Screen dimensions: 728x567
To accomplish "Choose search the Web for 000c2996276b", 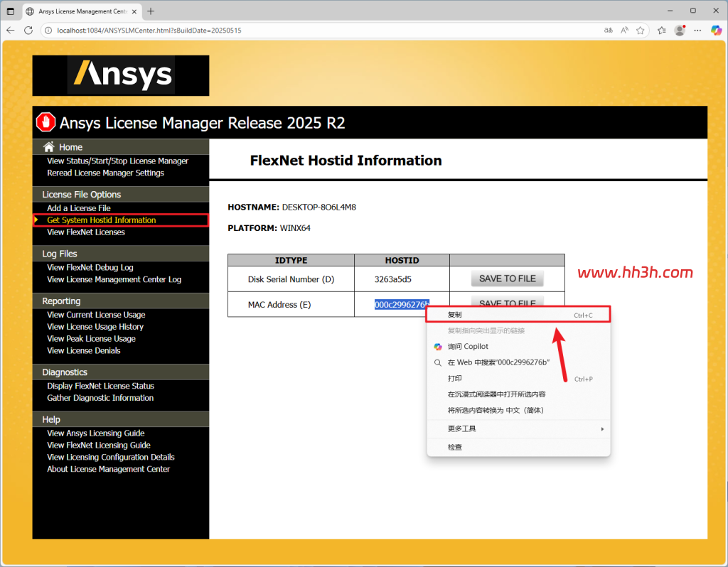I will (x=518, y=362).
